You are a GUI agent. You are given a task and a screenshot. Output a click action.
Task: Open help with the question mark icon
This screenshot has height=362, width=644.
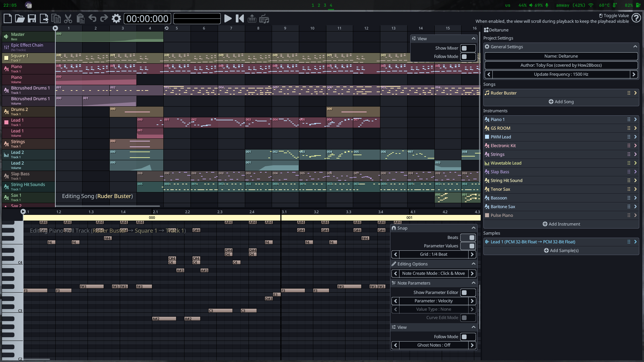(636, 18)
